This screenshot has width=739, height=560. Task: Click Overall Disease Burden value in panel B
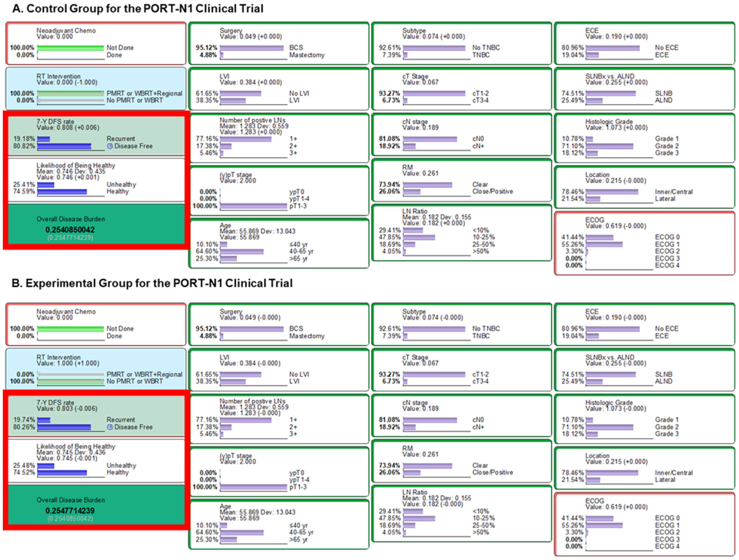(x=70, y=511)
